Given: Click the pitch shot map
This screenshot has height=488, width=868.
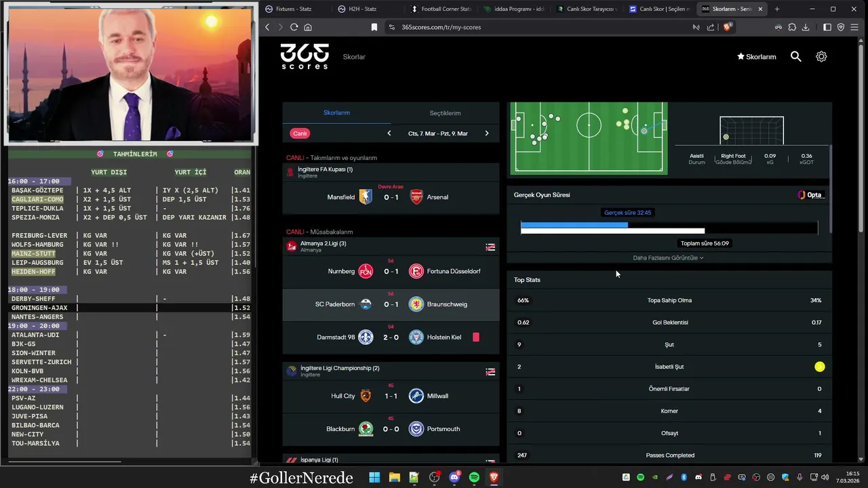Looking at the screenshot, I should pyautogui.click(x=589, y=138).
